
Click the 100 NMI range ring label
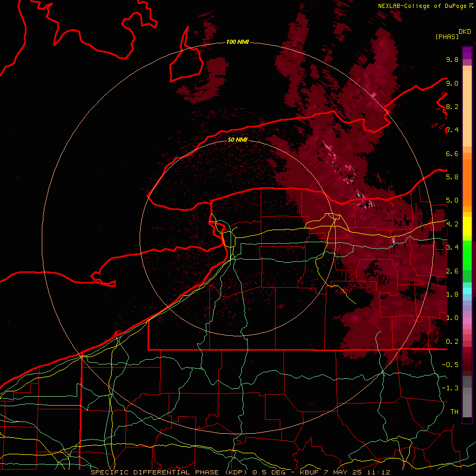(x=237, y=42)
